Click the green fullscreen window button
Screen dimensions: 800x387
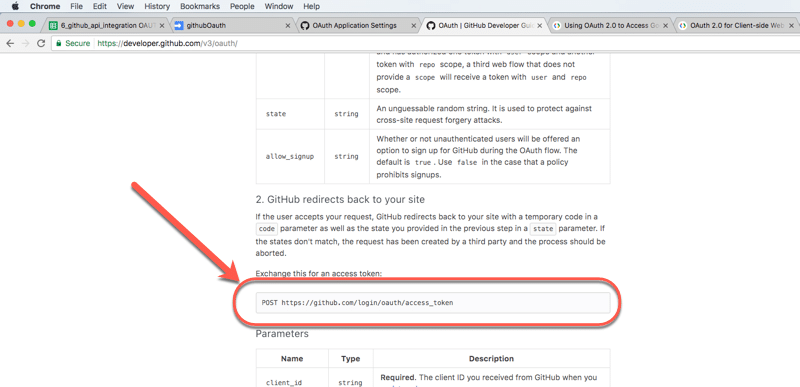tap(32, 23)
